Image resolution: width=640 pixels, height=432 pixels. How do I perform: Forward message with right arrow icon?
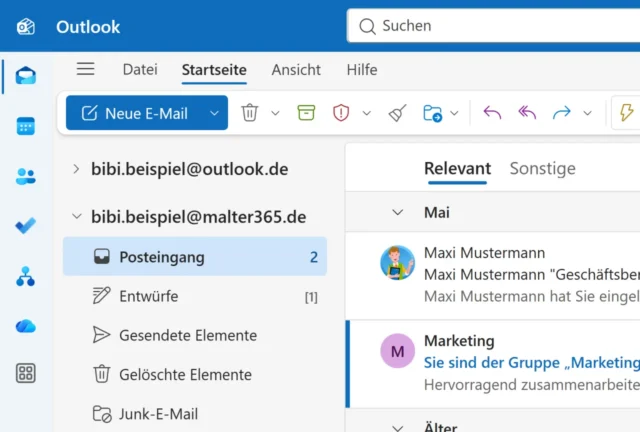point(562,112)
